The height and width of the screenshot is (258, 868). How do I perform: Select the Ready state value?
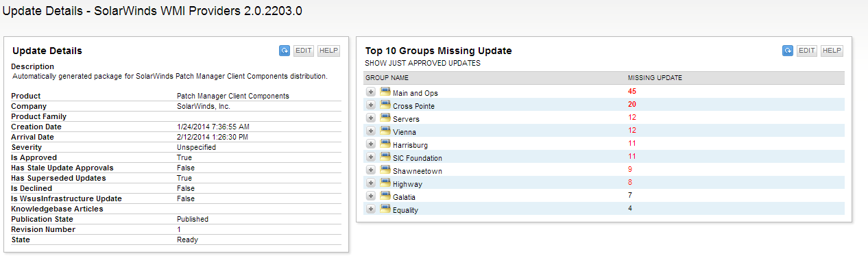point(187,240)
